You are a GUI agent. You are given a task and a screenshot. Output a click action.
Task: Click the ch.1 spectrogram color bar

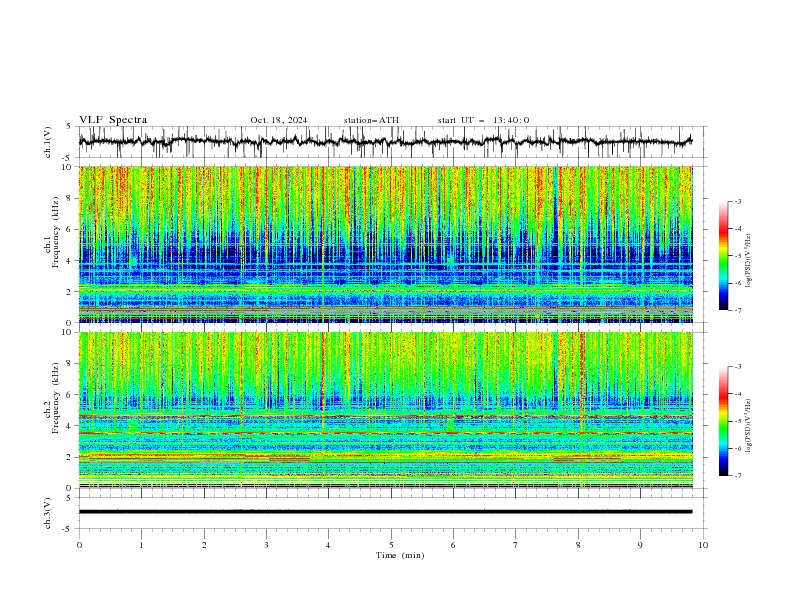pos(723,256)
